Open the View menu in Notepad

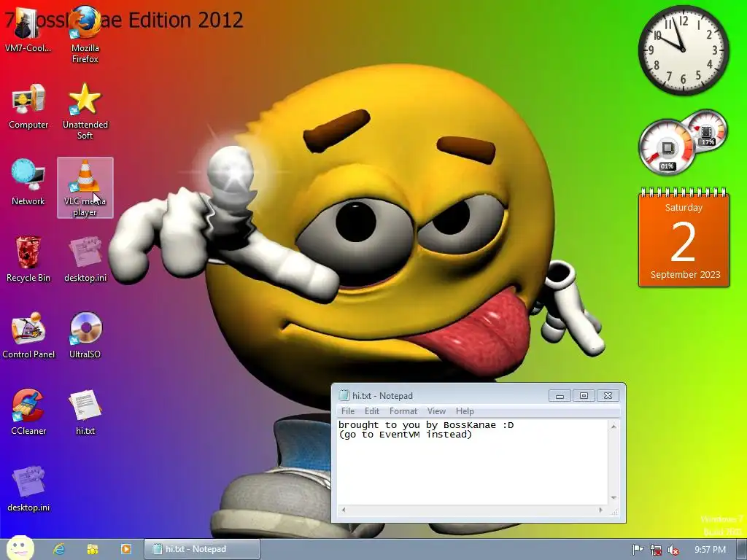[x=436, y=411]
